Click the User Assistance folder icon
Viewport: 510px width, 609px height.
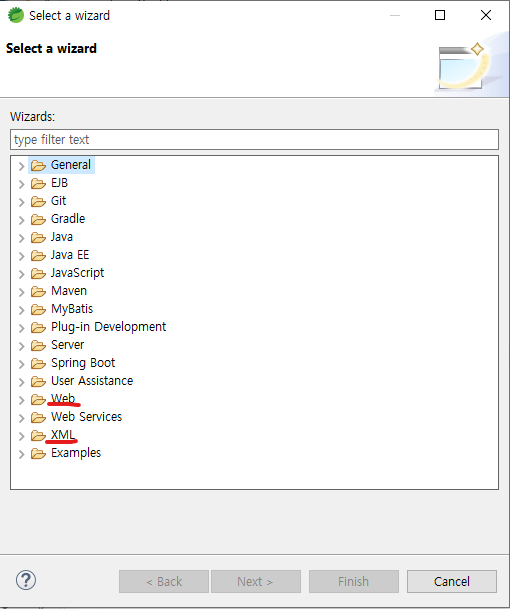tap(38, 381)
